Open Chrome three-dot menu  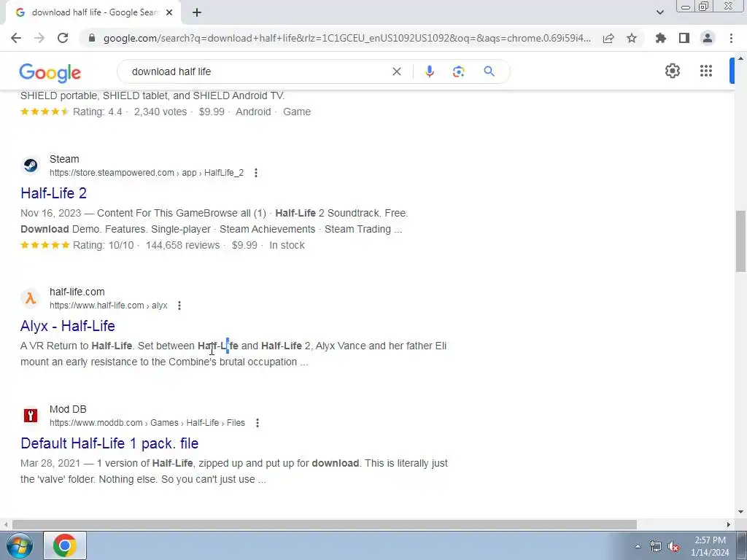pos(731,38)
